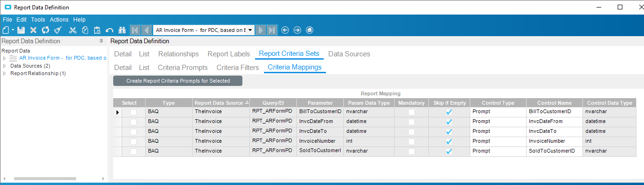This screenshot has width=644, height=185.
Task: Click the Cut scissors icon
Action: [72, 30]
